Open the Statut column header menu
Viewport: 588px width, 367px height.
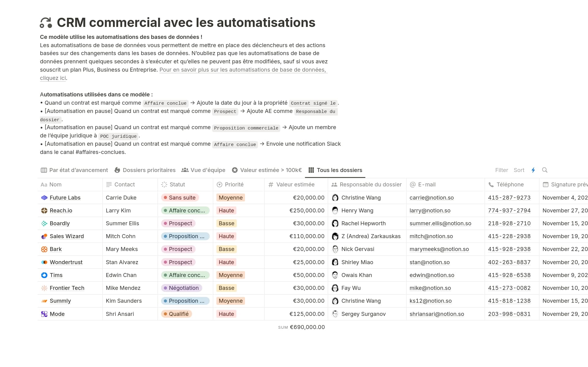[x=177, y=185]
